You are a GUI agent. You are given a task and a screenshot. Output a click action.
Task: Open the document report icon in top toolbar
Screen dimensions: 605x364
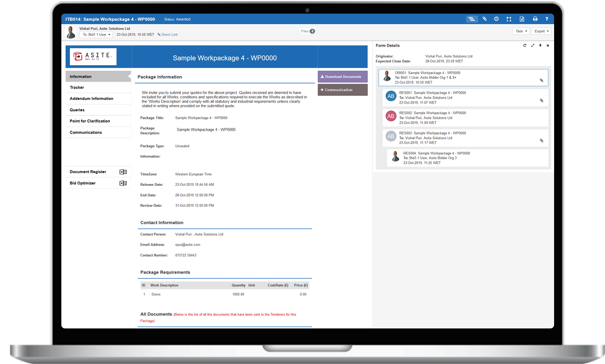[522, 19]
